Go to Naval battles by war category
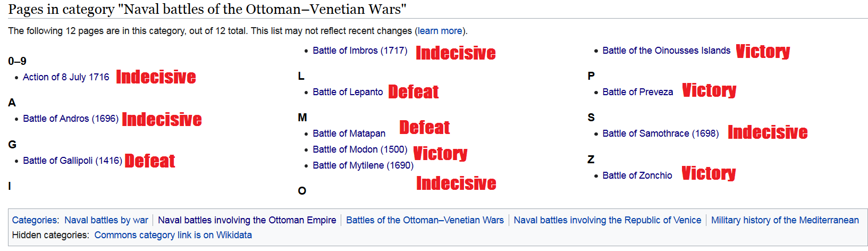868x251 pixels. tap(106, 220)
